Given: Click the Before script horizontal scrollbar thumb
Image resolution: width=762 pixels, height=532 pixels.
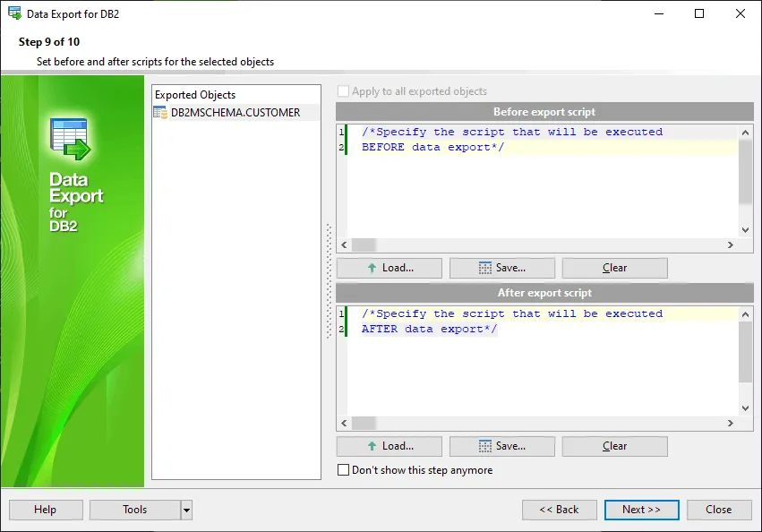Looking at the screenshot, I should click(364, 245).
